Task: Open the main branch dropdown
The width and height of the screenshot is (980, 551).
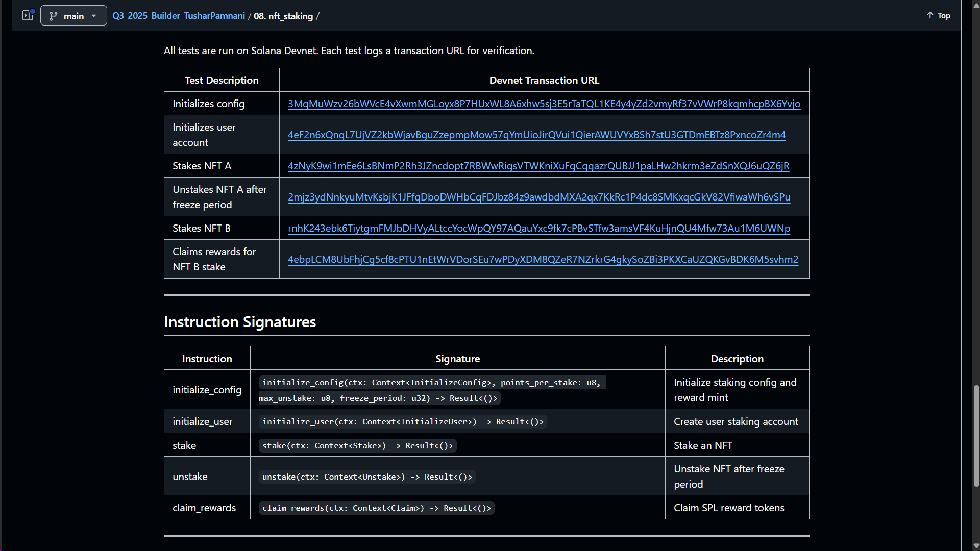Action: coord(73,16)
